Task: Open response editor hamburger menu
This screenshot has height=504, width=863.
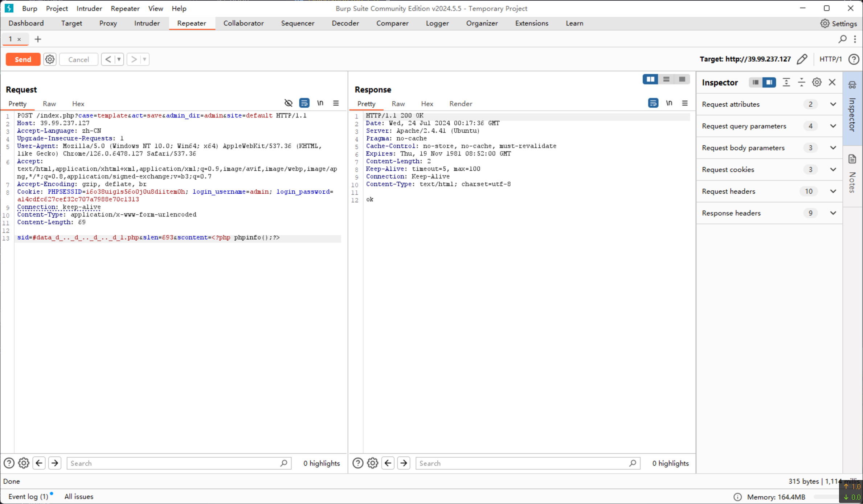Action: click(x=685, y=103)
